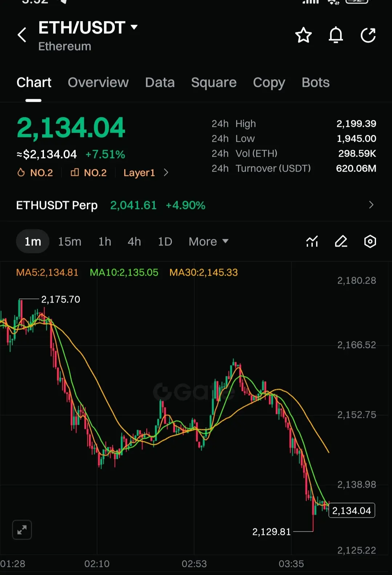392x575 pixels.
Task: Tap the current price tag on the axis
Action: pyautogui.click(x=352, y=511)
